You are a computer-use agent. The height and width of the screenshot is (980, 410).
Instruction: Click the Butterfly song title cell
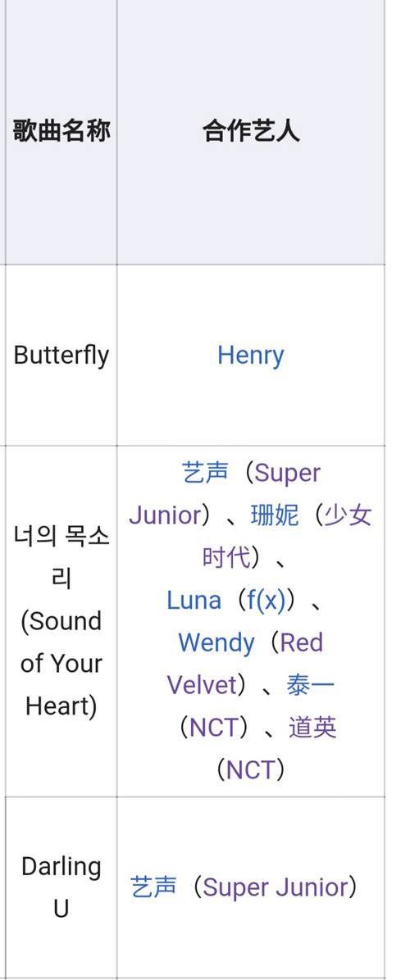pyautogui.click(x=61, y=356)
